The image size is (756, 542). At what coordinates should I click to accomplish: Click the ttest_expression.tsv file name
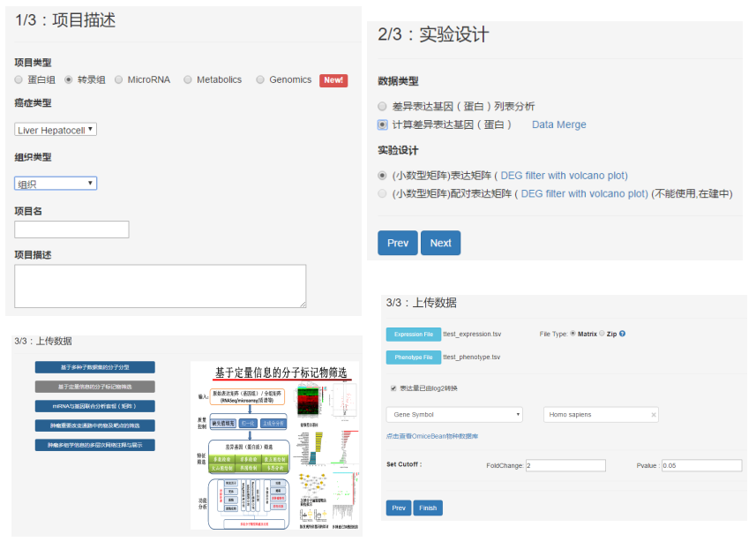472,334
